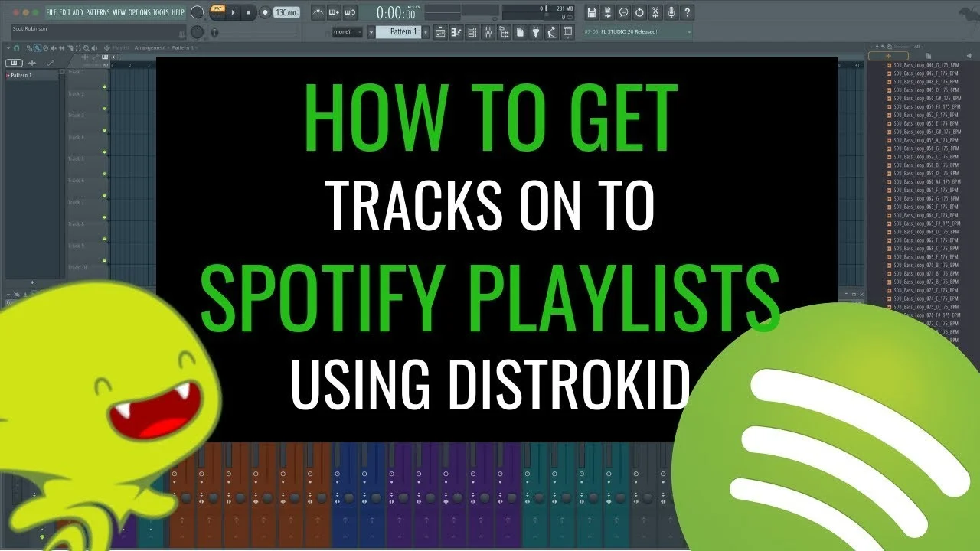Open the FL STUDIO 20 Released news panel
The image size is (980, 551).
637,32
